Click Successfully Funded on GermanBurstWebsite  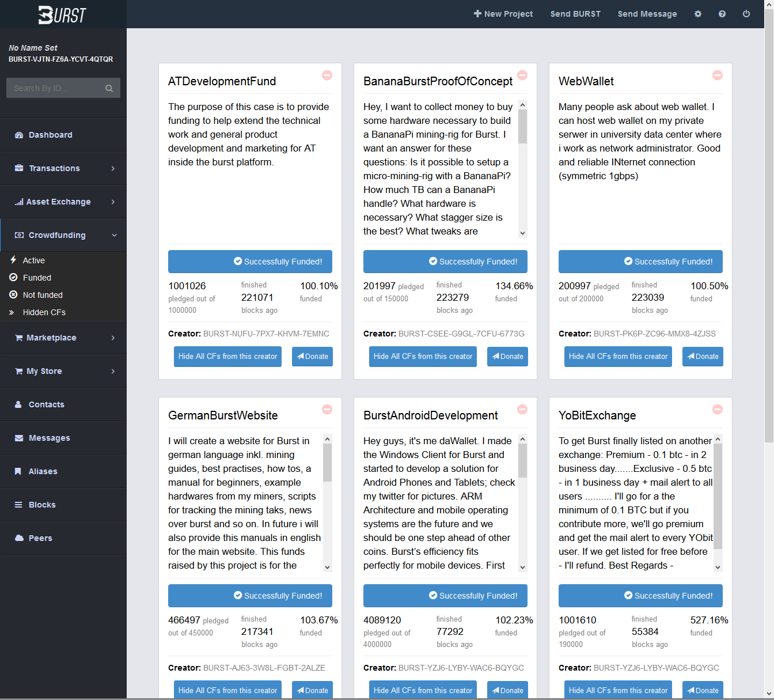coord(250,596)
